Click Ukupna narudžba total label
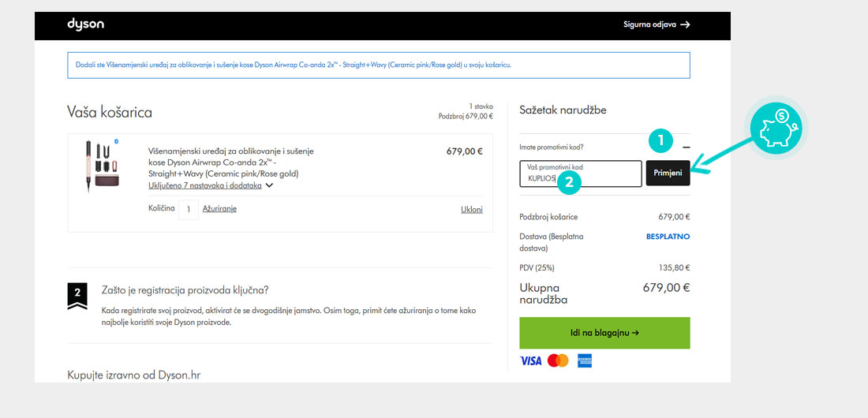The width and height of the screenshot is (868, 418). (x=544, y=294)
